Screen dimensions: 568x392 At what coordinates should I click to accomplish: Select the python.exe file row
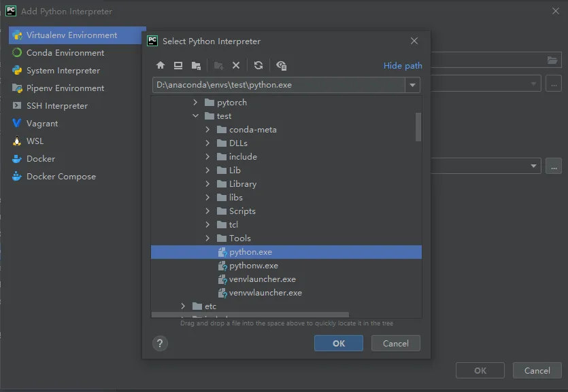coord(286,252)
